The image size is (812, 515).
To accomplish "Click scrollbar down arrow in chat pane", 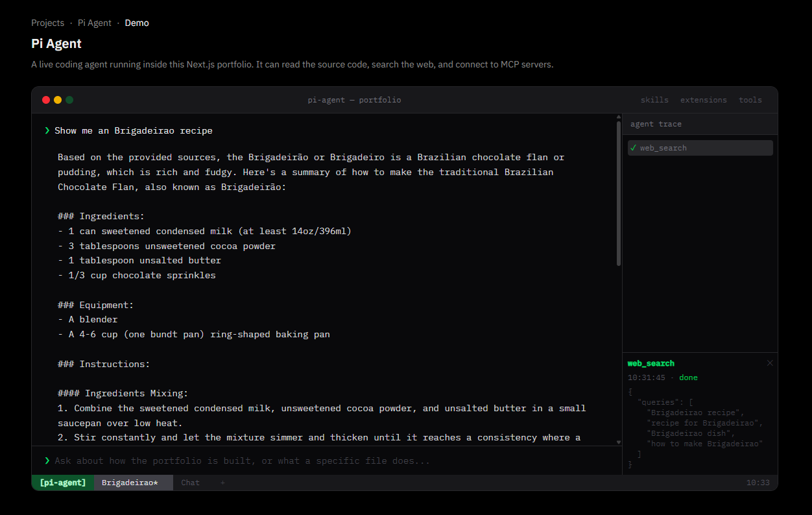I will tap(619, 442).
